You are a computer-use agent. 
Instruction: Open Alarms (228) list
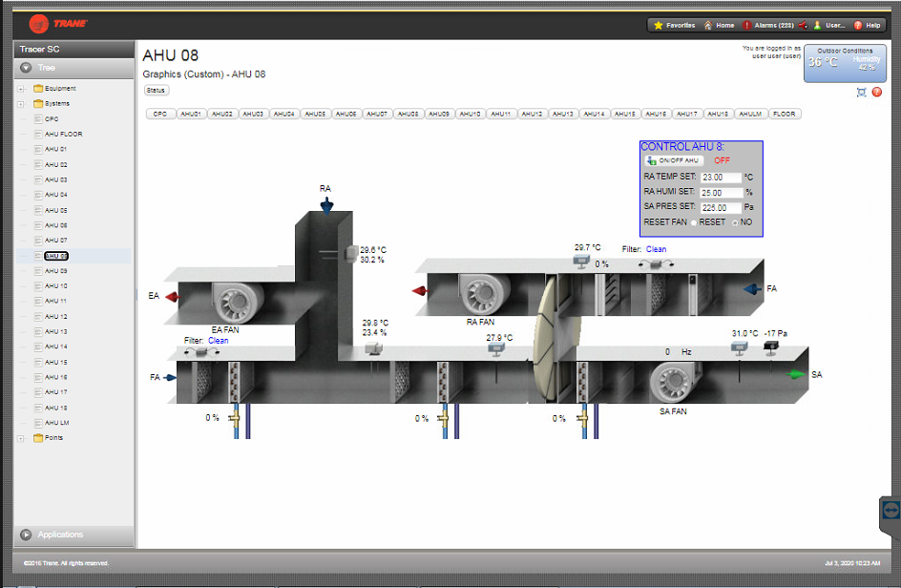pyautogui.click(x=767, y=25)
